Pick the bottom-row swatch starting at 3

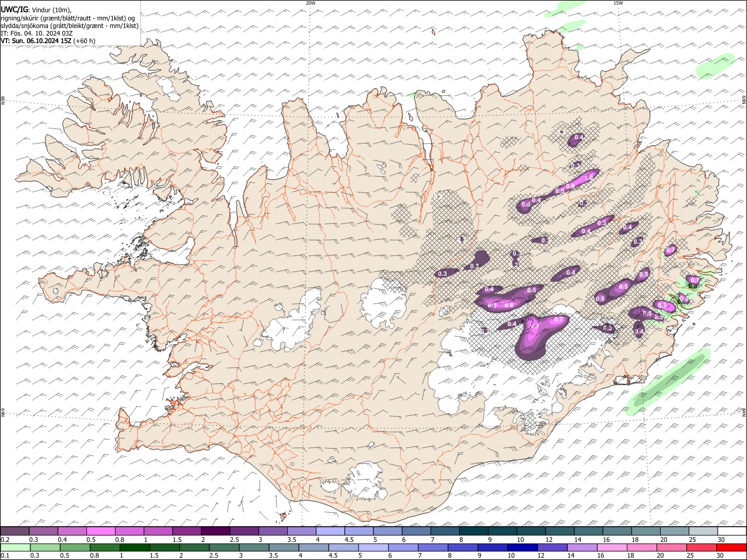coord(254,547)
